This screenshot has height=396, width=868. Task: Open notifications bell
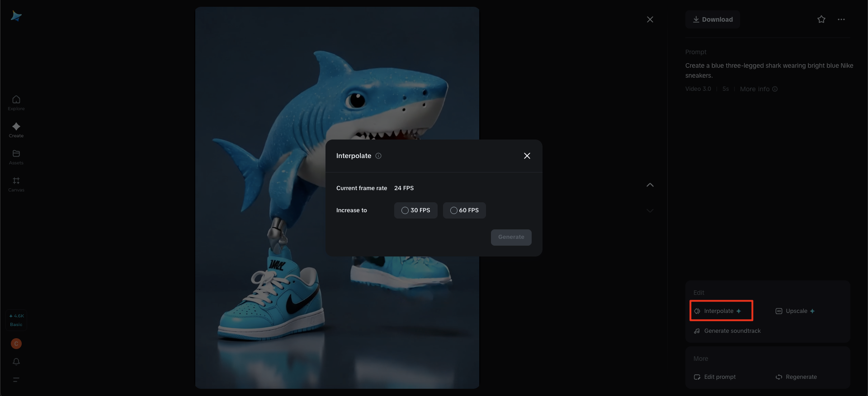click(16, 362)
